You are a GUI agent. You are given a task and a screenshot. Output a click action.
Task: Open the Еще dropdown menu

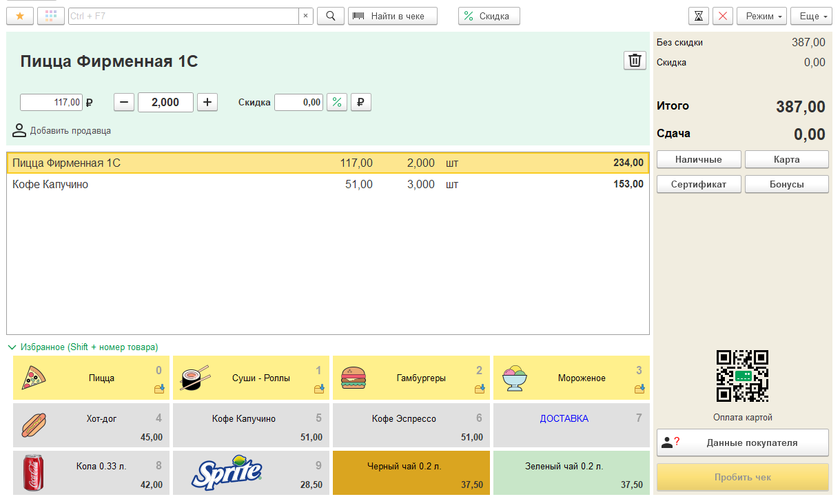[811, 16]
